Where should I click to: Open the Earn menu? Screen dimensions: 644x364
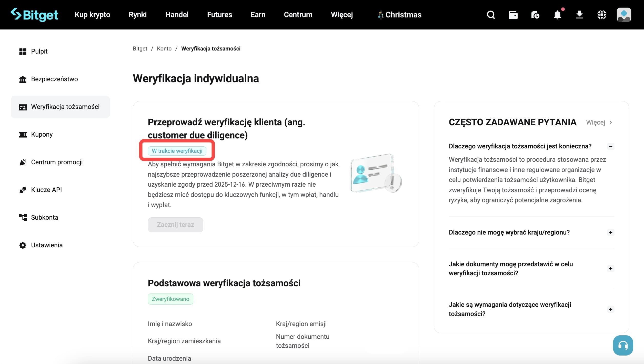tap(258, 15)
